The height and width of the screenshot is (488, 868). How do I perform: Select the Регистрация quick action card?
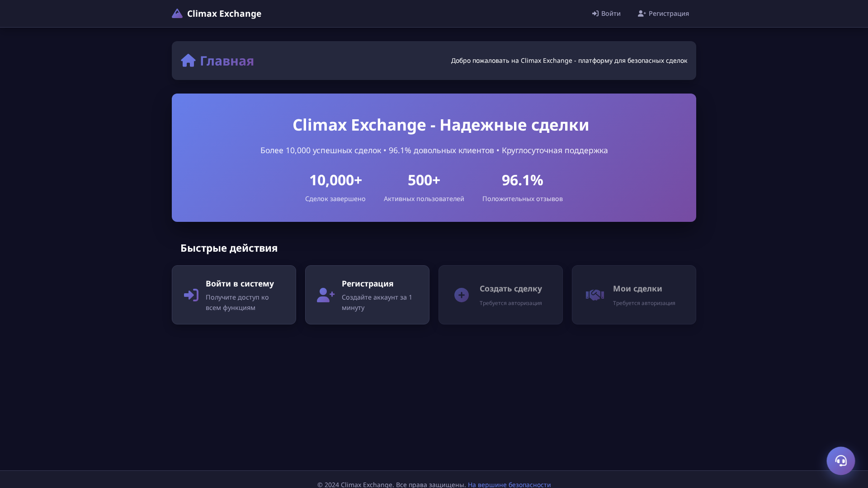367,295
